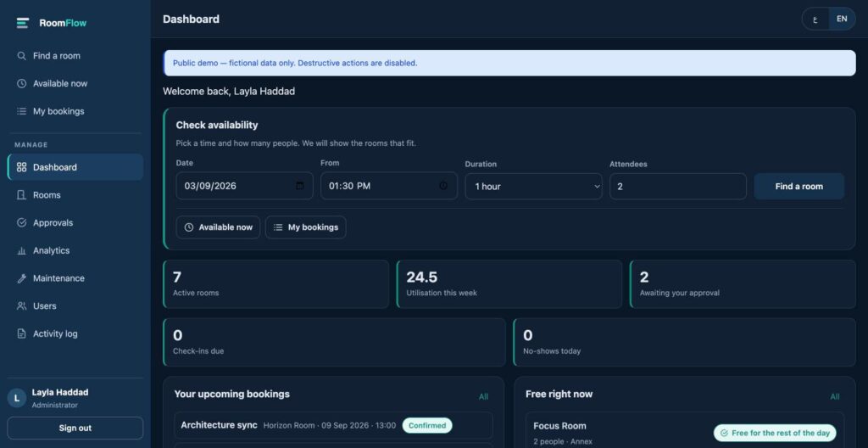Select Dashboard in sidebar

coord(75,167)
